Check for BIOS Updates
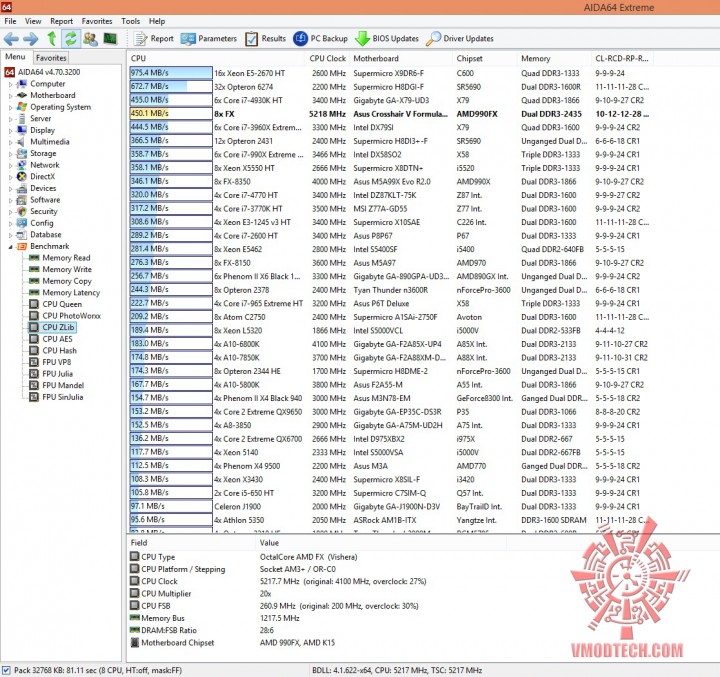 tap(387, 39)
